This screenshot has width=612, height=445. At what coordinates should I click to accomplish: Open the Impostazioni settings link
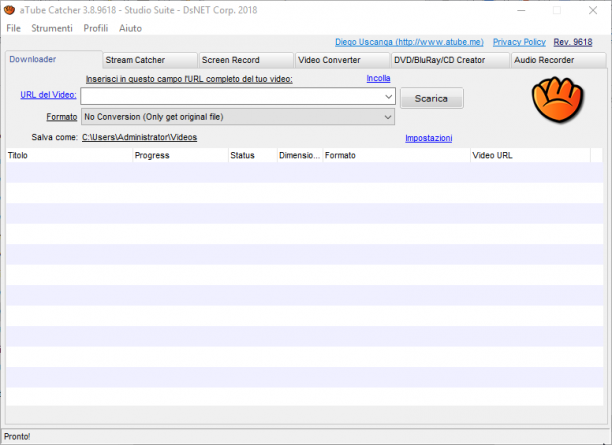(x=429, y=138)
